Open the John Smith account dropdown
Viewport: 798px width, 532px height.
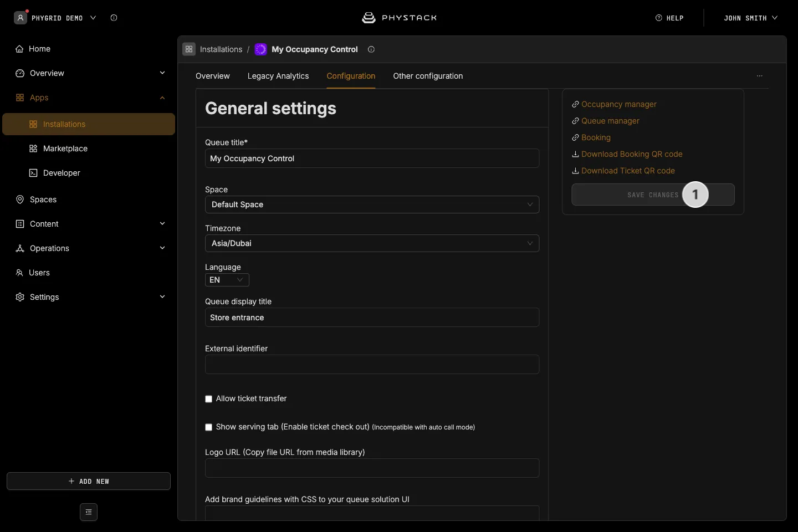(750, 18)
